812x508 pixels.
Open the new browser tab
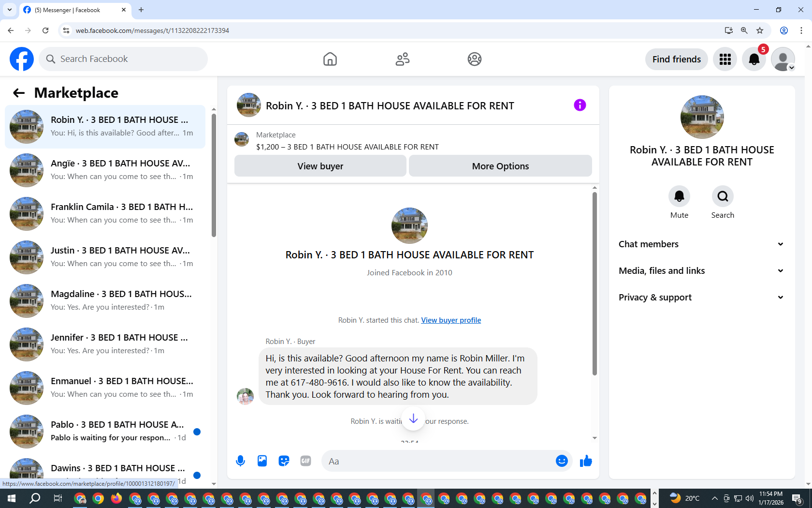[x=141, y=10]
